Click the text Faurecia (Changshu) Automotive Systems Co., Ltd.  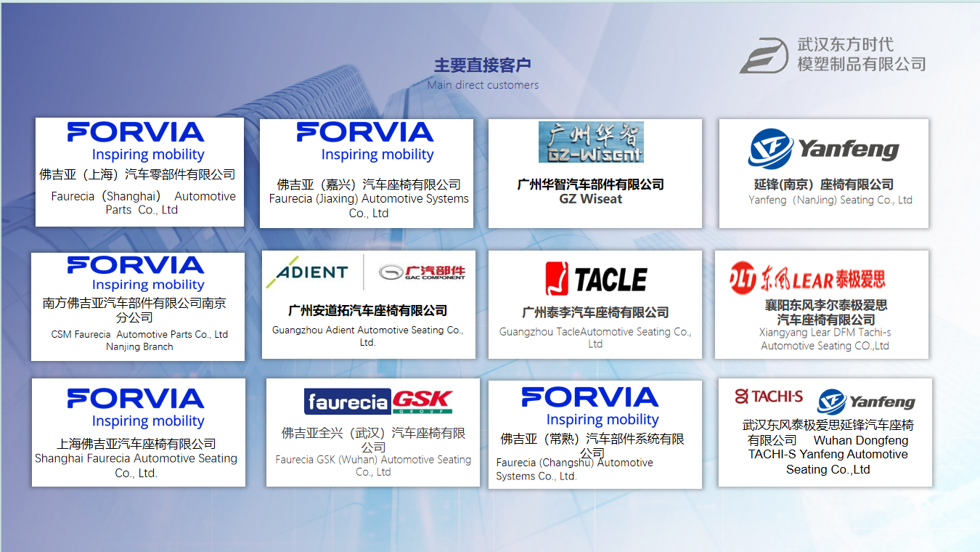click(x=574, y=469)
